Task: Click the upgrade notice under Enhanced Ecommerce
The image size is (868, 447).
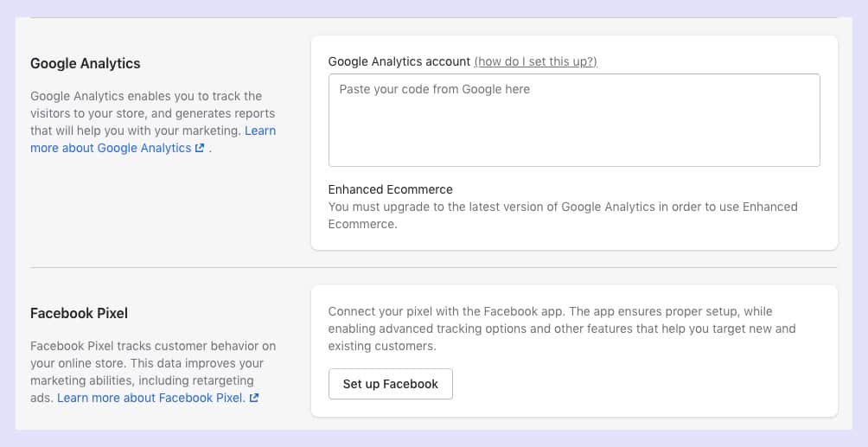Action: click(563, 215)
